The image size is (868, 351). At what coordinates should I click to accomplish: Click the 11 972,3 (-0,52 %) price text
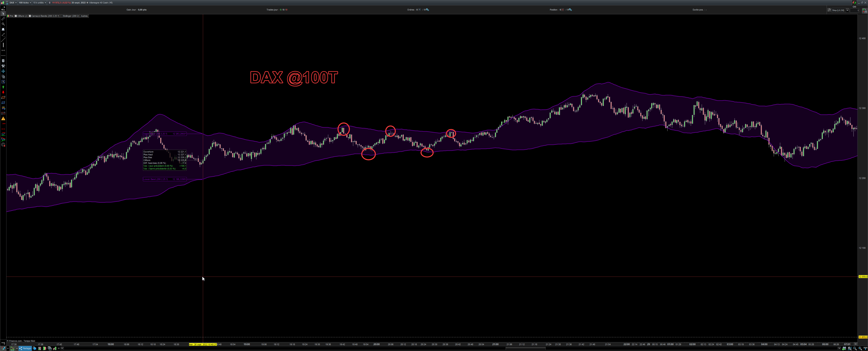pyautogui.click(x=61, y=3)
